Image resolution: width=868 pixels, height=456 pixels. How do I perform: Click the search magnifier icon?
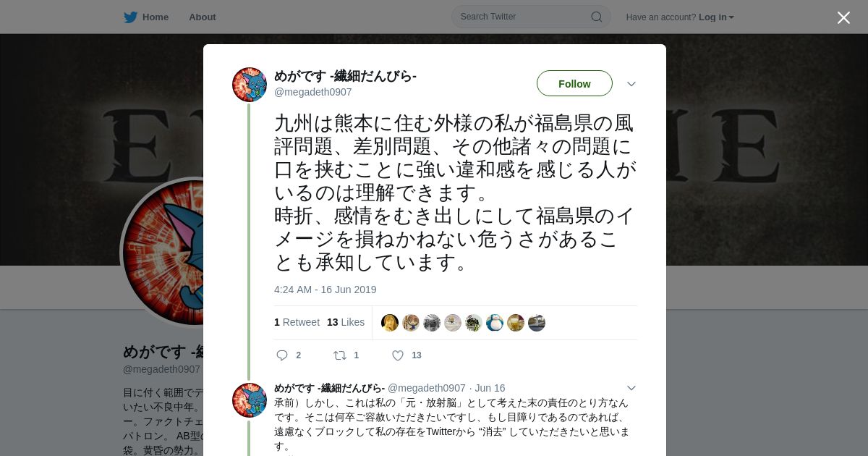(597, 17)
